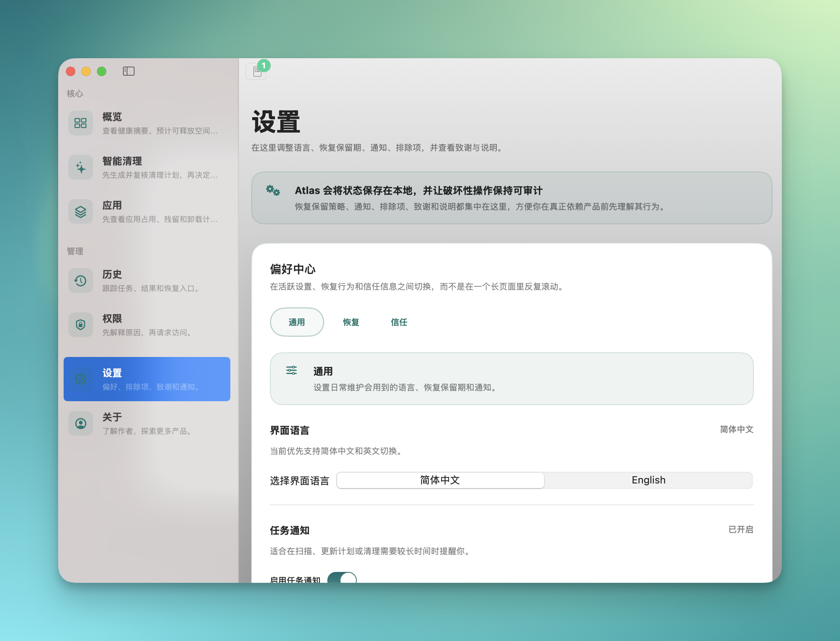
Task: Select the 智能清理 sparkle icon
Action: coord(80,167)
